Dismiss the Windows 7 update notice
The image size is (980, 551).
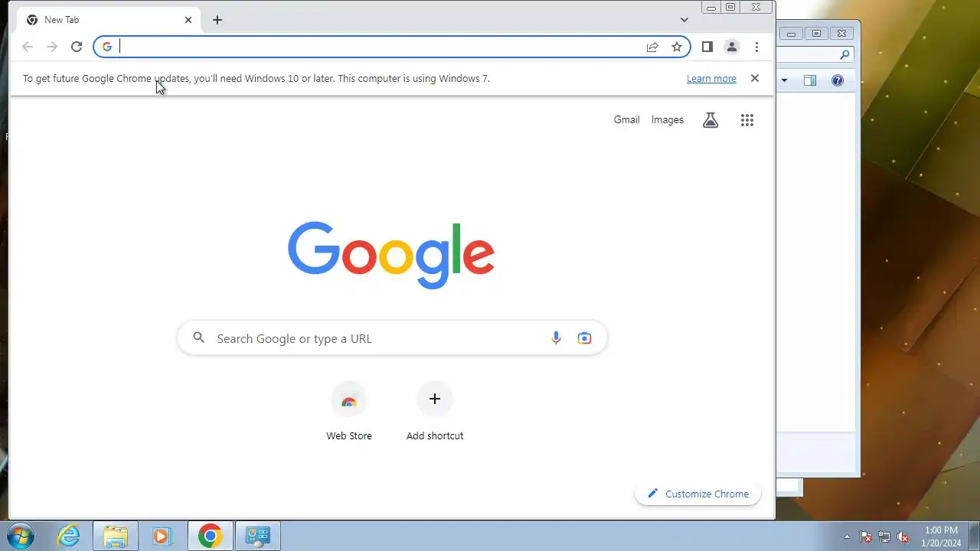(755, 78)
